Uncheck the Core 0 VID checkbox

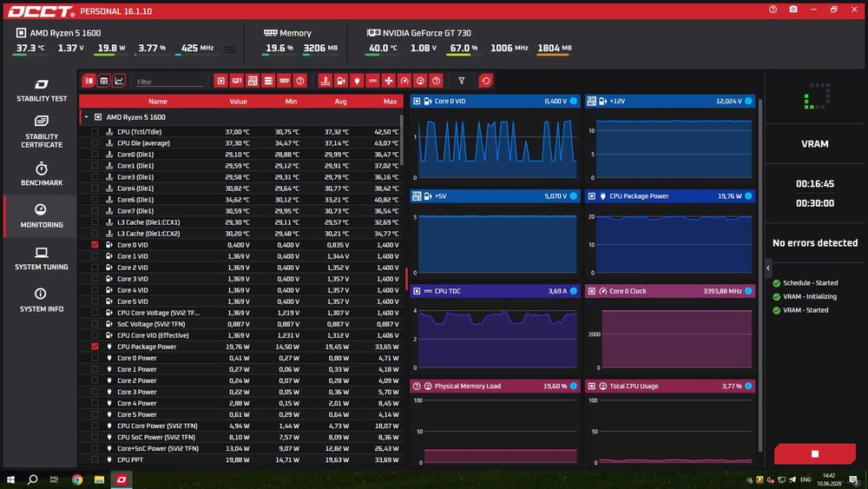[x=95, y=245]
